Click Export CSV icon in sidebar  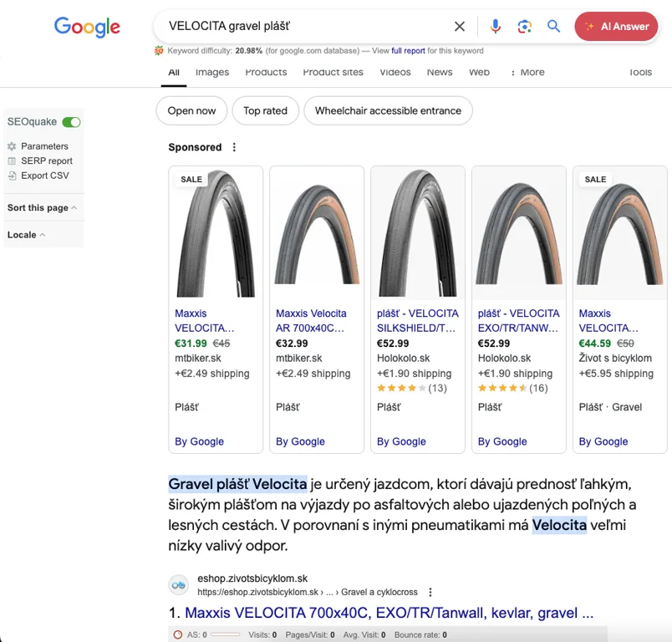(x=12, y=176)
